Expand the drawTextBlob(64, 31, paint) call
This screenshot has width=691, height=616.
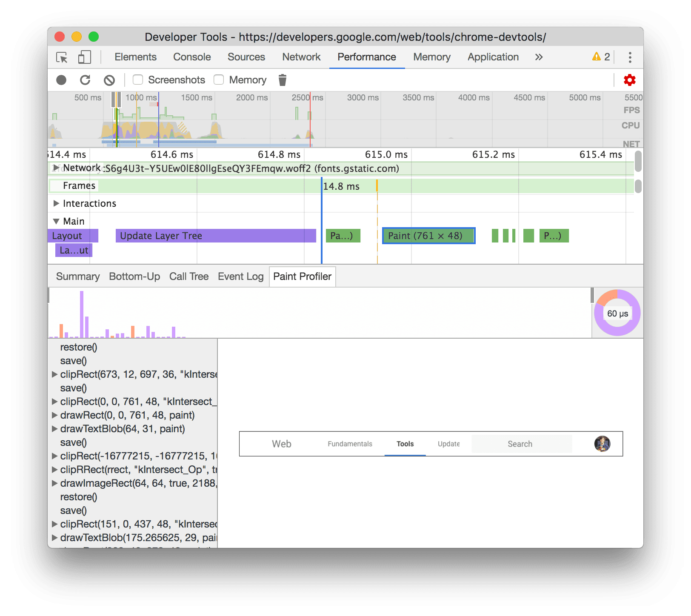click(x=55, y=429)
